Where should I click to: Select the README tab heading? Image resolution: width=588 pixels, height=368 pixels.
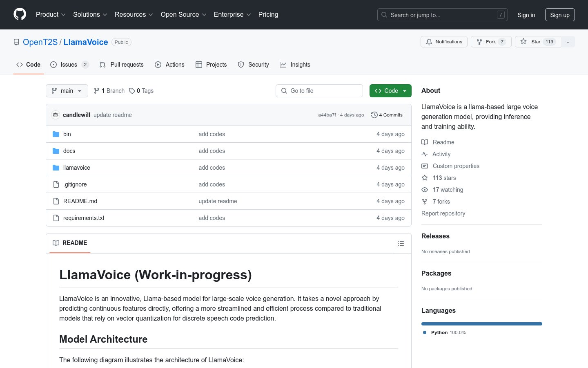(70, 243)
